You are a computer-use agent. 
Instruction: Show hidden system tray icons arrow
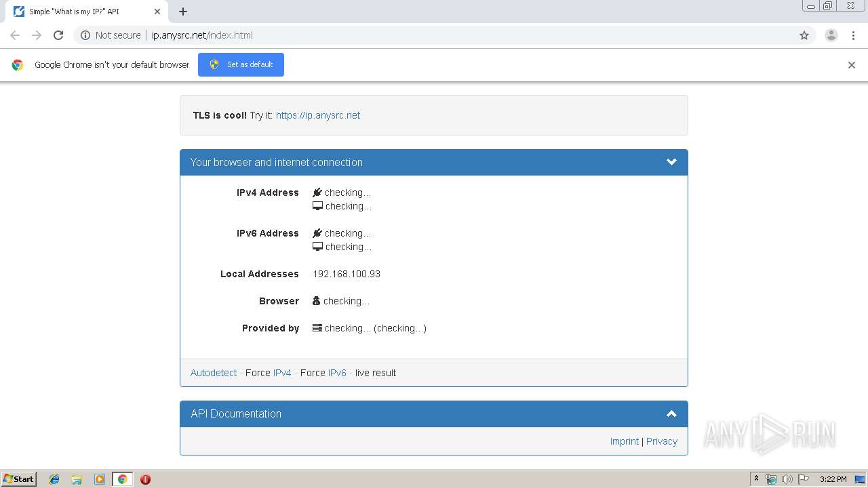[756, 479]
